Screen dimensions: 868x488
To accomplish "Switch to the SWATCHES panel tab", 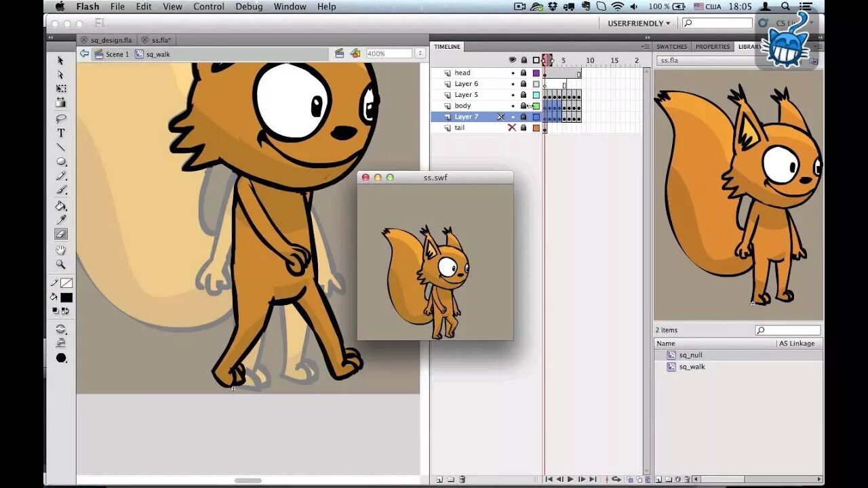I will point(672,47).
